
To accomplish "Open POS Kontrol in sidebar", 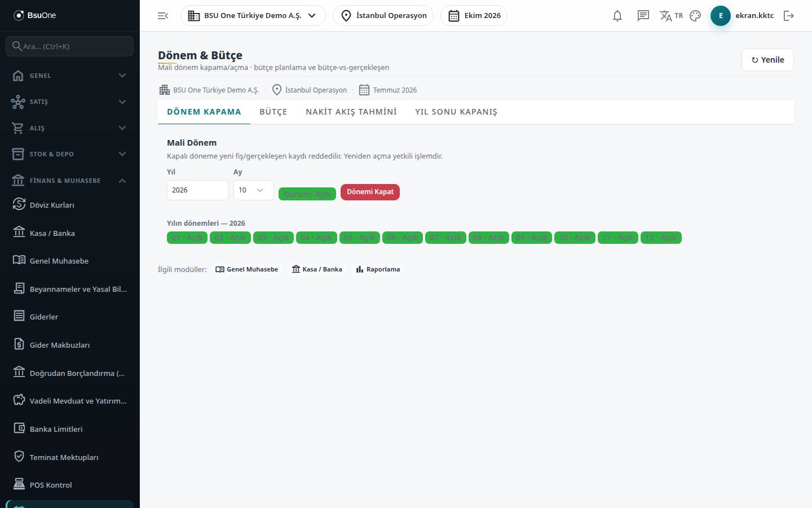I will pyautogui.click(x=70, y=485).
